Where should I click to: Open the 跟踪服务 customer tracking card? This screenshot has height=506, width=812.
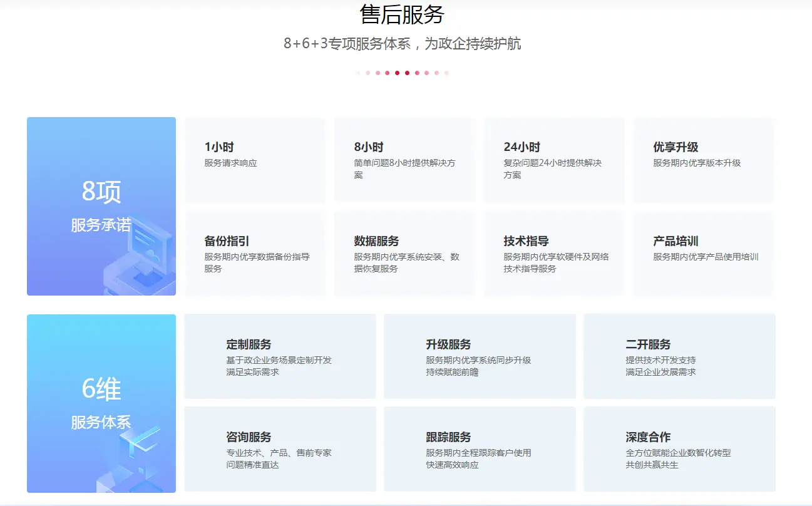480,449
